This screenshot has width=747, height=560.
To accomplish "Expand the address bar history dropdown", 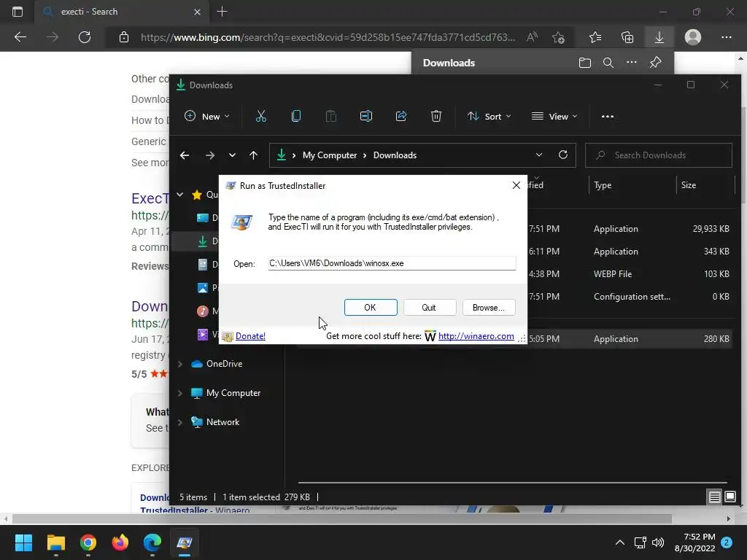I will coord(539,155).
